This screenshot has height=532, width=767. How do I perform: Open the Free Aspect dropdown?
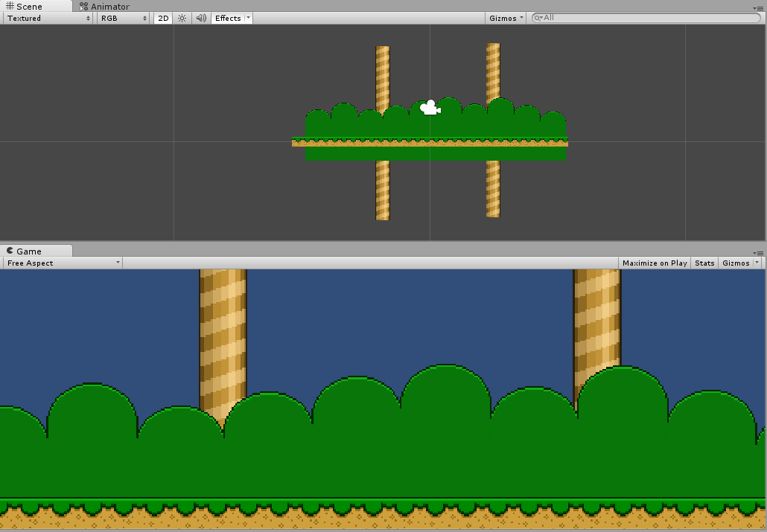(x=63, y=263)
